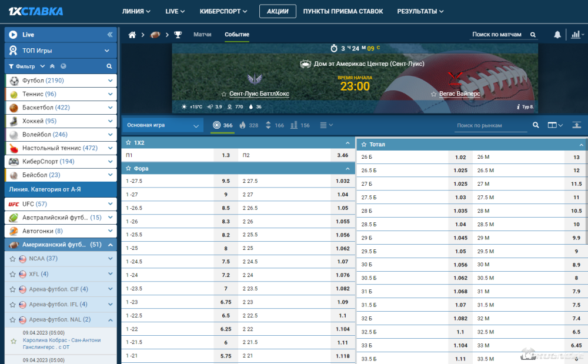
Task: Open the statistics bar chart icon
Action: pyautogui.click(x=575, y=35)
